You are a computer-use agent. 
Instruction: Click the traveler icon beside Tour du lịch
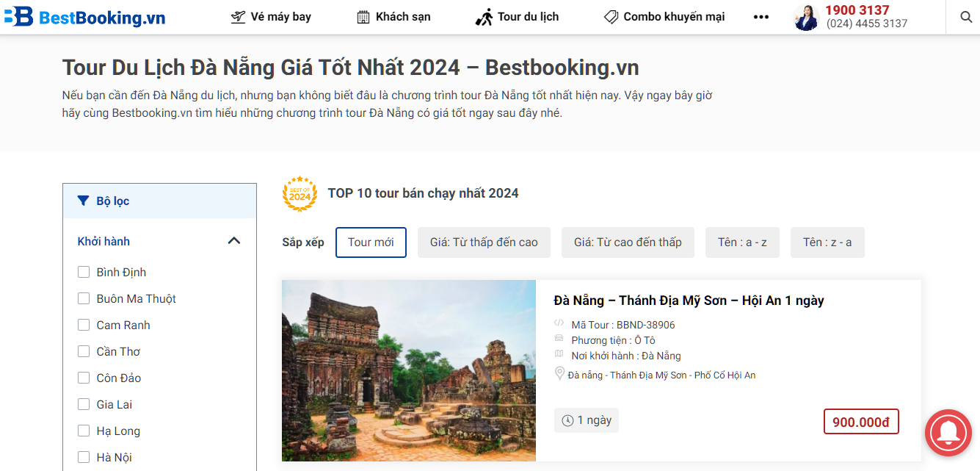pos(484,17)
